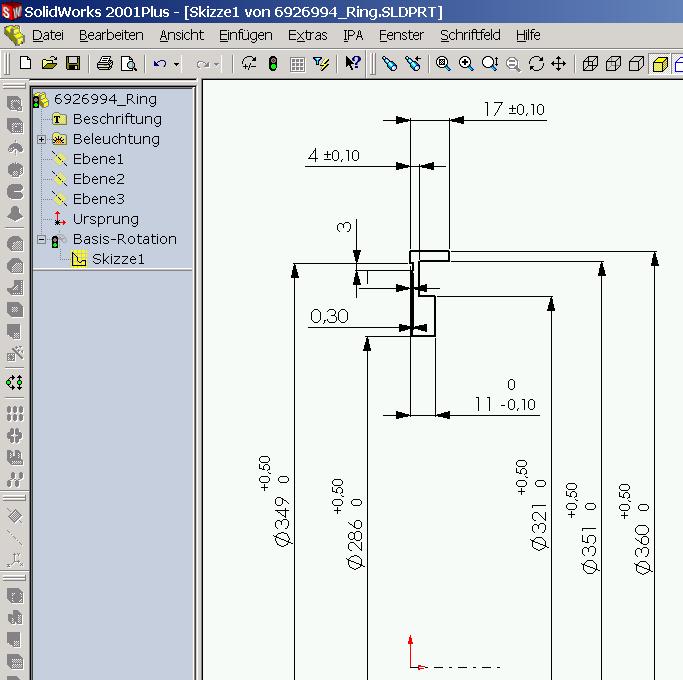Select plane Ebene3 in the tree
The width and height of the screenshot is (683, 680).
98,199
